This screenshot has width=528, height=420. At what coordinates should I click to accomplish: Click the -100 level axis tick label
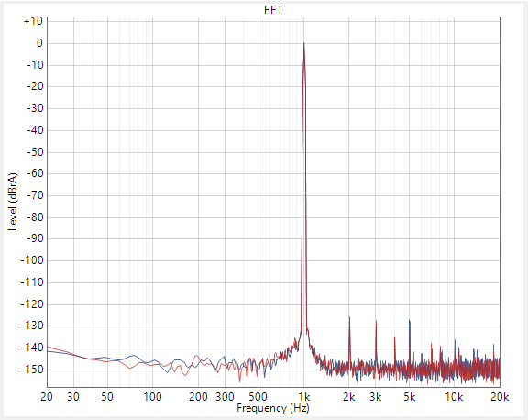click(32, 260)
